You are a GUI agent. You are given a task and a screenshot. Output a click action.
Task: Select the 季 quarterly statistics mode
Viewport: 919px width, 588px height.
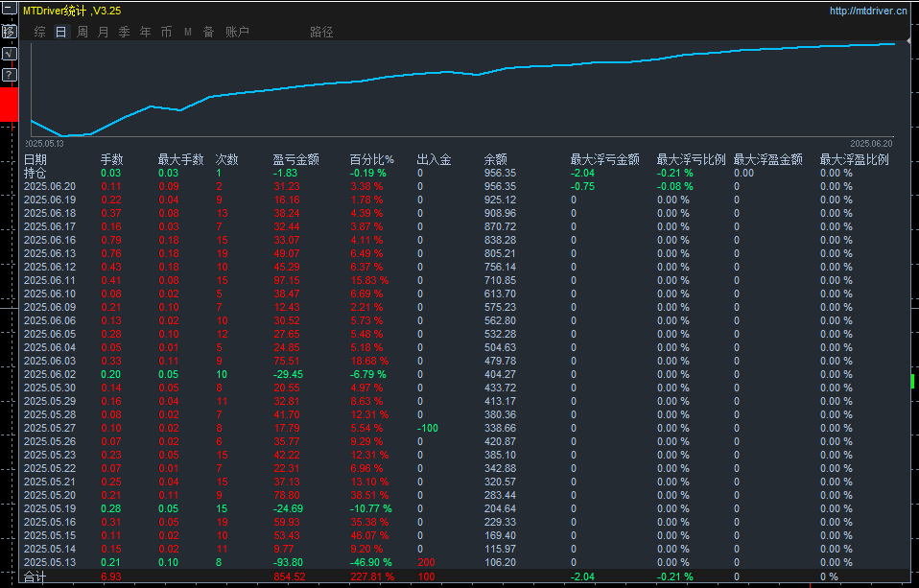tap(123, 31)
